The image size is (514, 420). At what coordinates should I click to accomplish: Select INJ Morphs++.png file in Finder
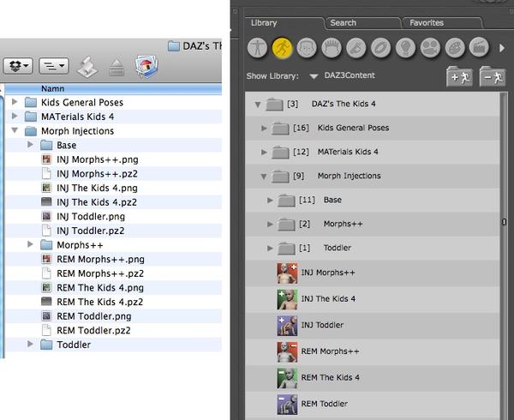tap(98, 159)
